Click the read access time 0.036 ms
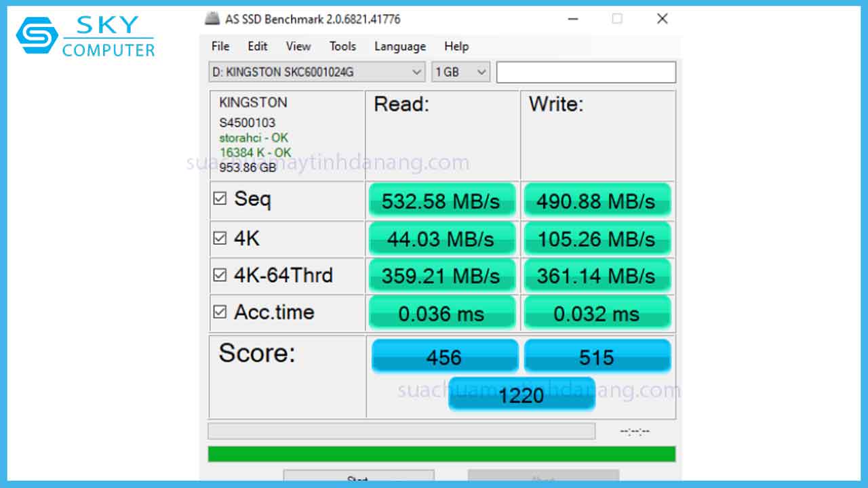Screen dimensions: 868x488 click(x=441, y=313)
